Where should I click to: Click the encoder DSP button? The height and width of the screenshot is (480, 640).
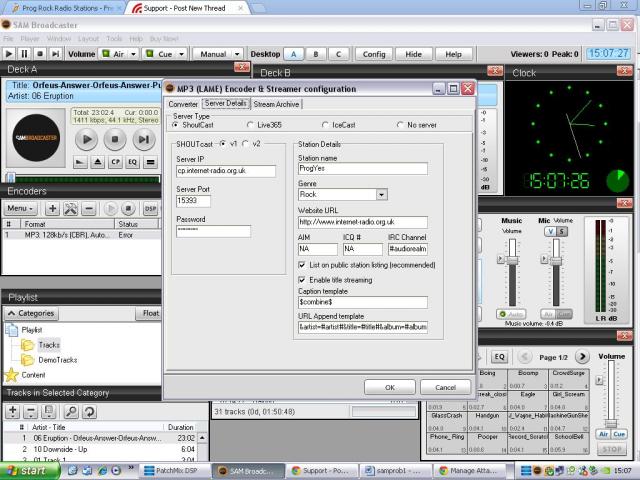(150, 208)
